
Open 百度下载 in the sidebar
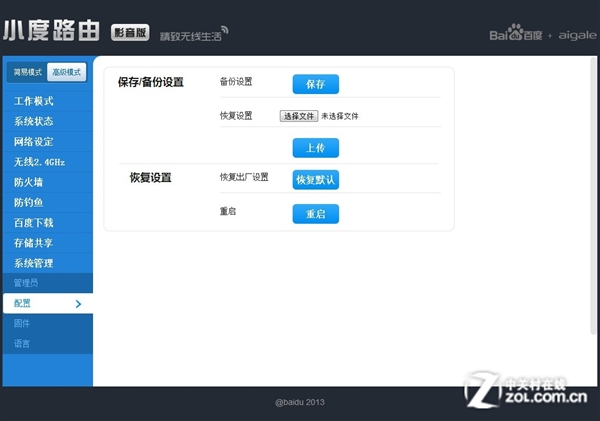[x=47, y=223]
